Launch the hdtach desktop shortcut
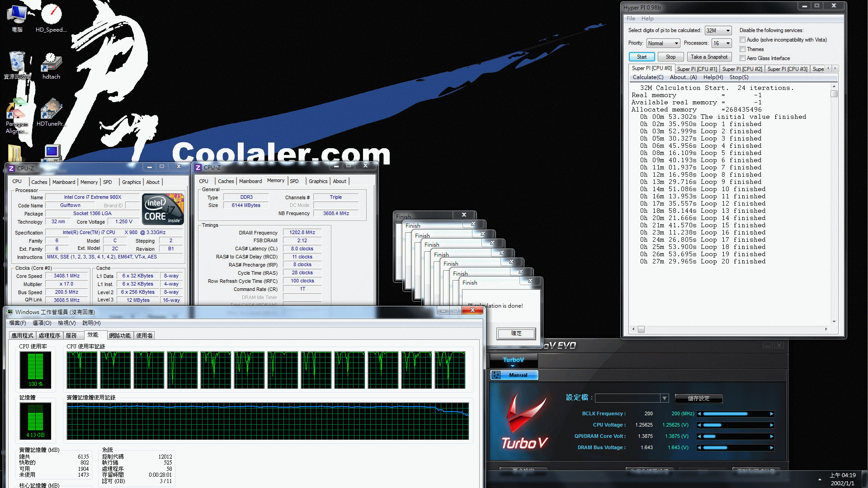The image size is (868, 488). pyautogui.click(x=51, y=66)
